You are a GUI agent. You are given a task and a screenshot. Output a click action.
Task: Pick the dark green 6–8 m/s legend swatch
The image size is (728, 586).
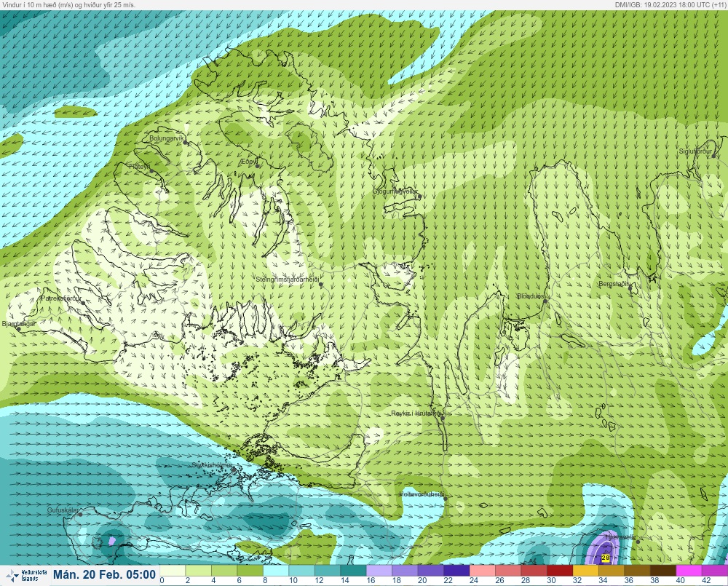pyautogui.click(x=250, y=570)
